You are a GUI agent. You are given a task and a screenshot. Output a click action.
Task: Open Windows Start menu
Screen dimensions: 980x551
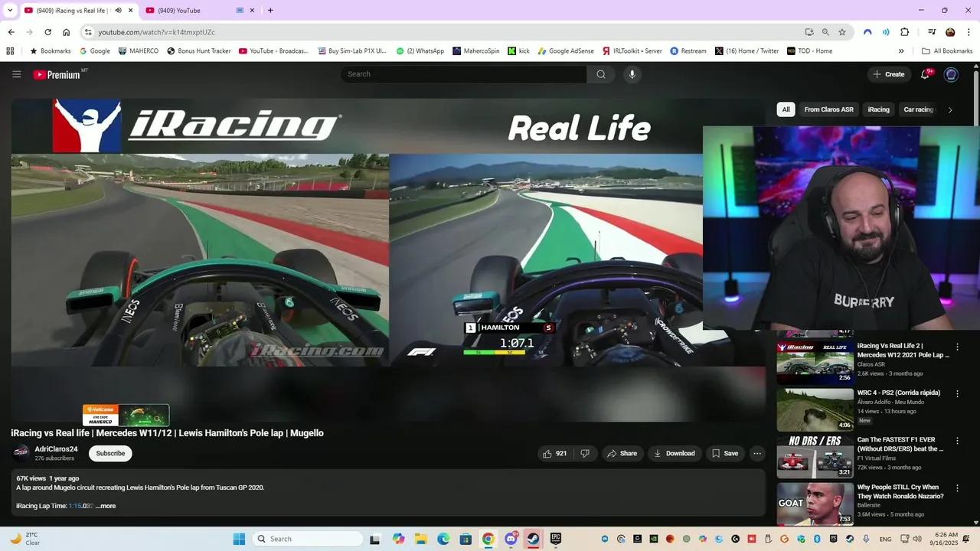pos(239,539)
